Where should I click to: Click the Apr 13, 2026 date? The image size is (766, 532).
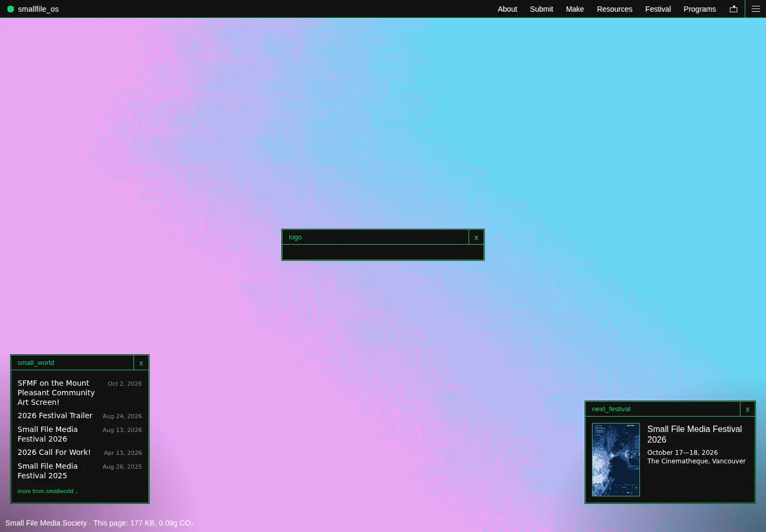(x=123, y=453)
